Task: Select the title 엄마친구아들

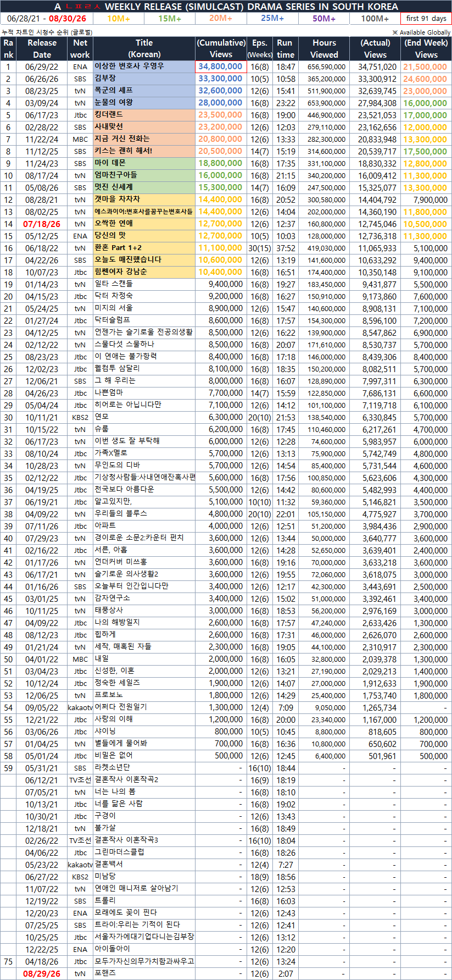Action: pos(116,175)
